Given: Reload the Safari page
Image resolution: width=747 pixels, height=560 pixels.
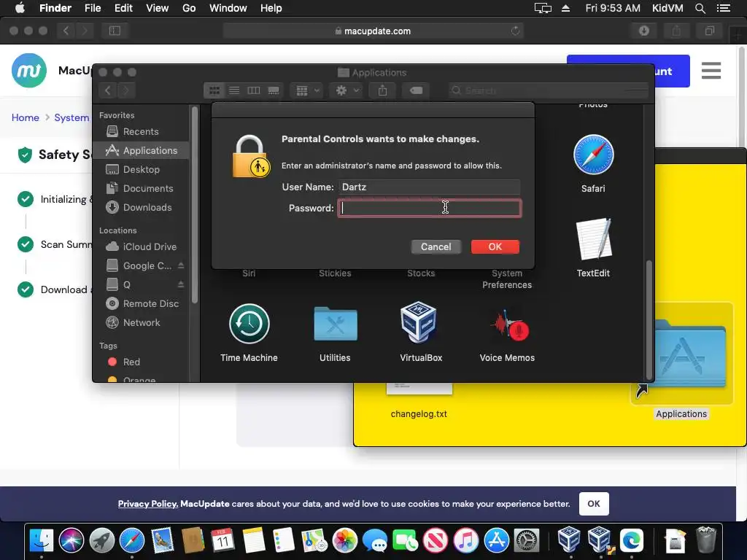Looking at the screenshot, I should click(515, 31).
